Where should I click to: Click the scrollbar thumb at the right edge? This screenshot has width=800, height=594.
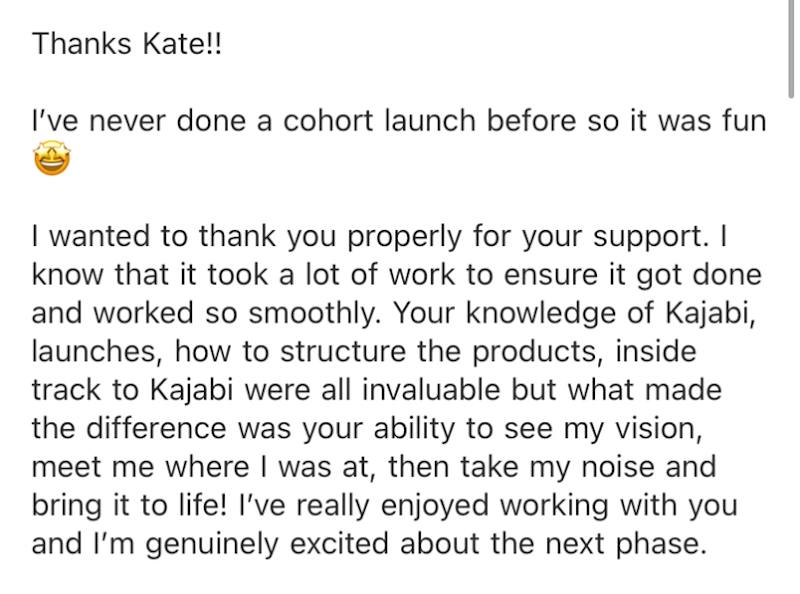coord(791,48)
